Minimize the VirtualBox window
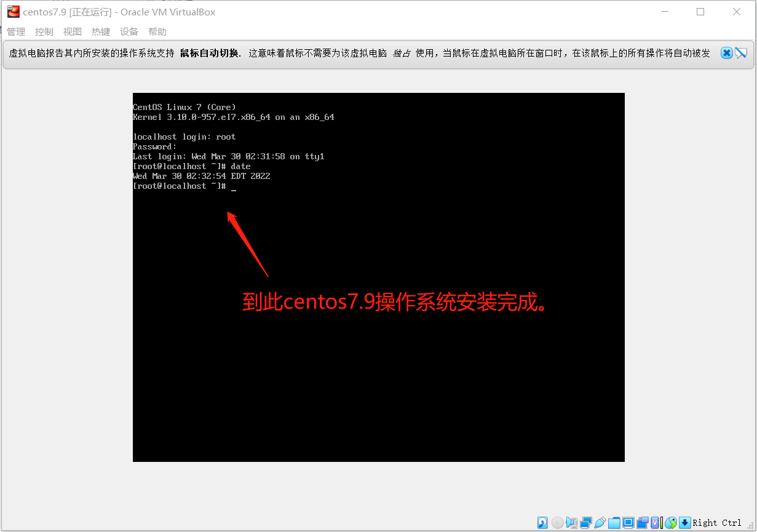This screenshot has height=532, width=757. coord(665,12)
